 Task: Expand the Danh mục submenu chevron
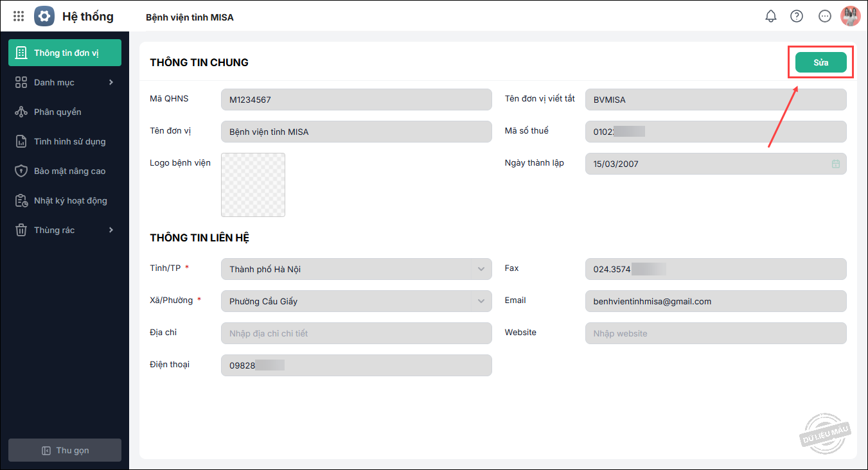coord(111,82)
